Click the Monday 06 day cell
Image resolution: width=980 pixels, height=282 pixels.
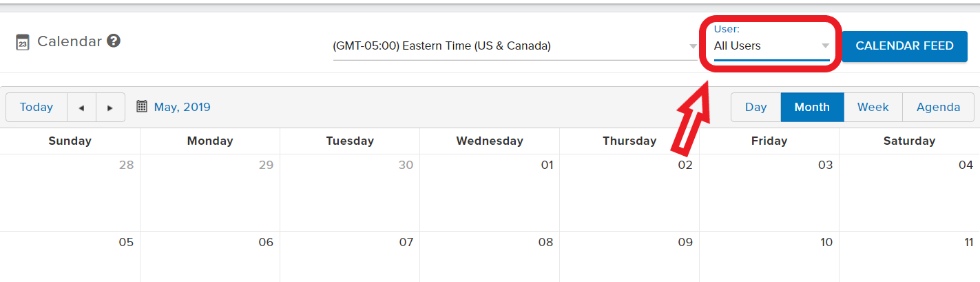pos(210,256)
